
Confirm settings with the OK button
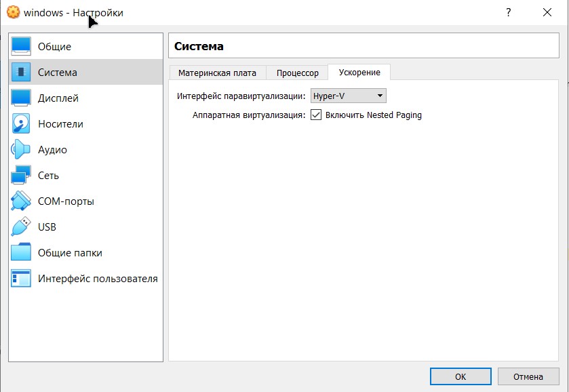coord(460,376)
